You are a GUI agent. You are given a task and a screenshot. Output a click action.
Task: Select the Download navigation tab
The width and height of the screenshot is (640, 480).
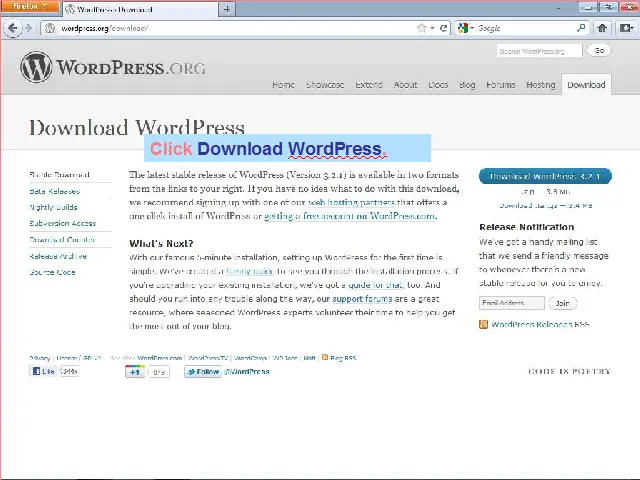(586, 84)
